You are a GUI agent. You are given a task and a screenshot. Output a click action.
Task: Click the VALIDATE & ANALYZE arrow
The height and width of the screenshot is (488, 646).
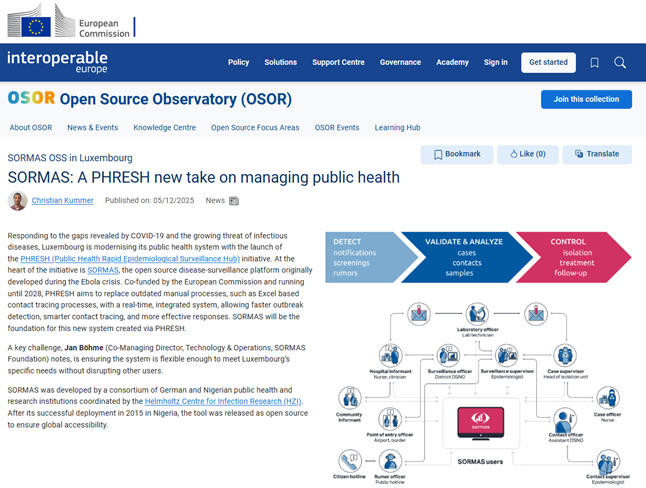point(467,257)
